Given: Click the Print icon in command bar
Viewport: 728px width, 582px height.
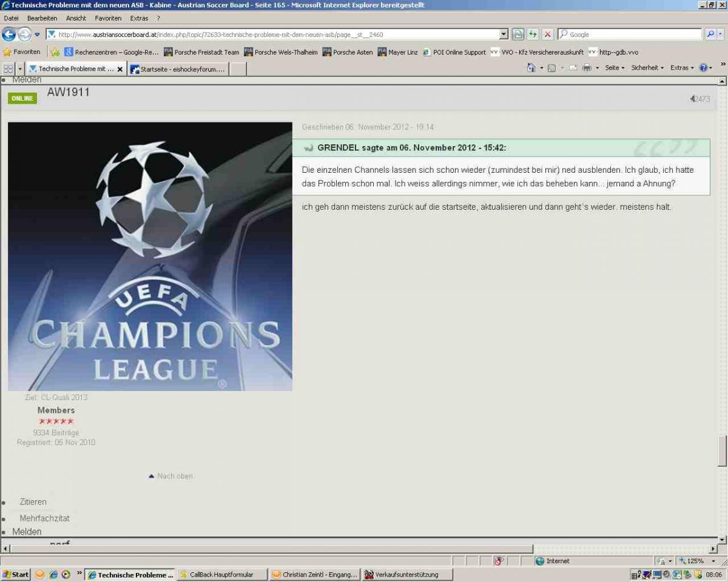Looking at the screenshot, I should [587, 68].
